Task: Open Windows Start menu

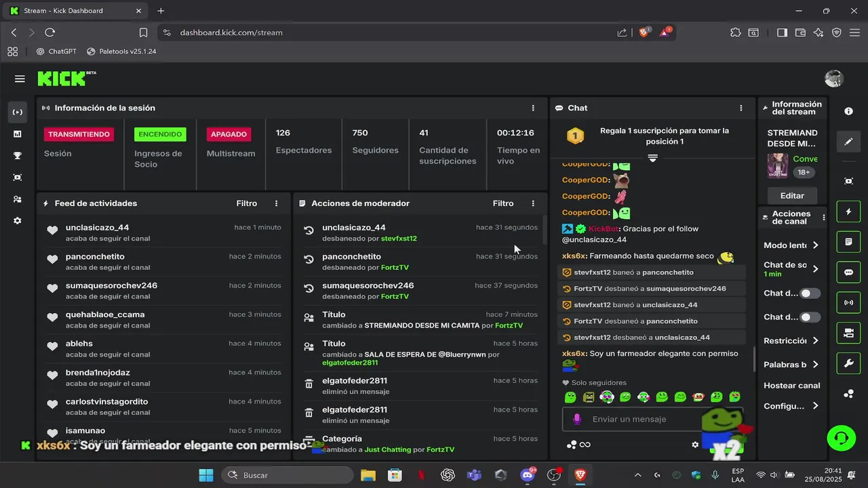Action: pos(206,475)
